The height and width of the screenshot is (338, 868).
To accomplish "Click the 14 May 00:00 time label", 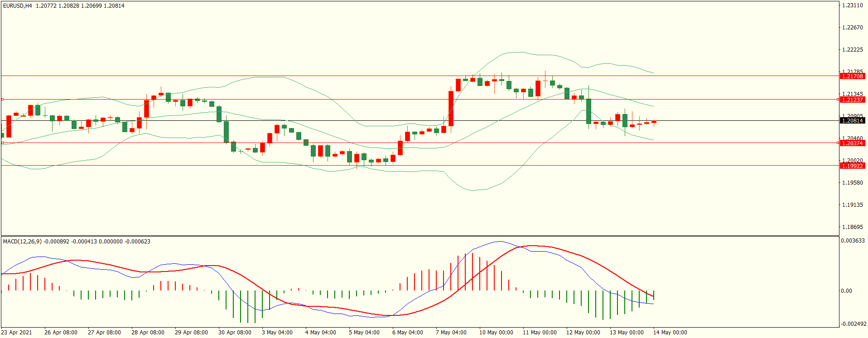I will click(670, 333).
